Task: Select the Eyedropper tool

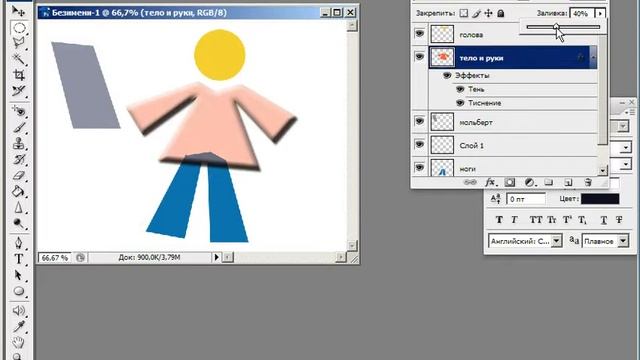Action: pyautogui.click(x=19, y=327)
